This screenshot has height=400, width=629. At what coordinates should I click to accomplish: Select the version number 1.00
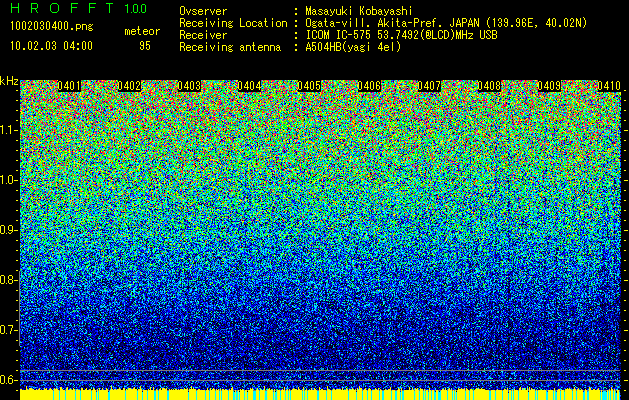[135, 8]
